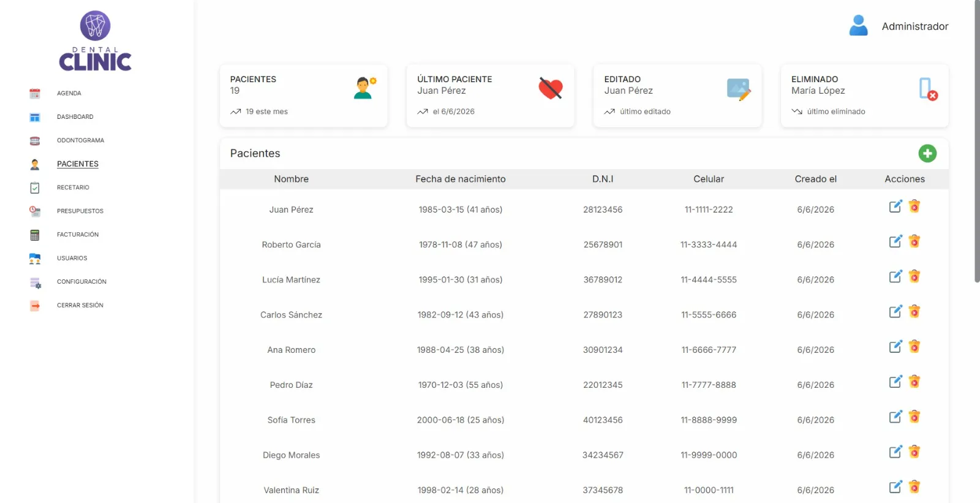Delete patient Valentina Ruiz
Screen dimensions: 980x503
point(914,487)
